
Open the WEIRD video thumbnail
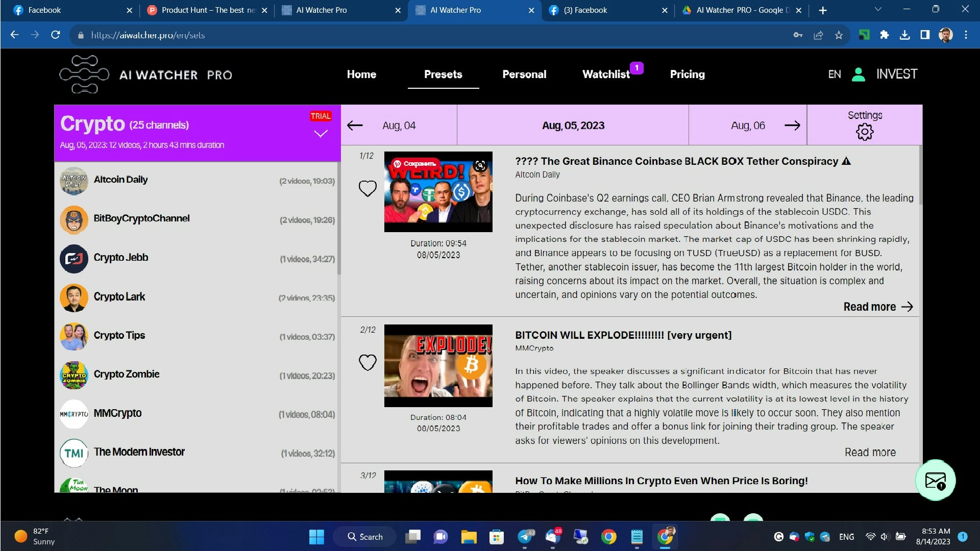pyautogui.click(x=438, y=192)
